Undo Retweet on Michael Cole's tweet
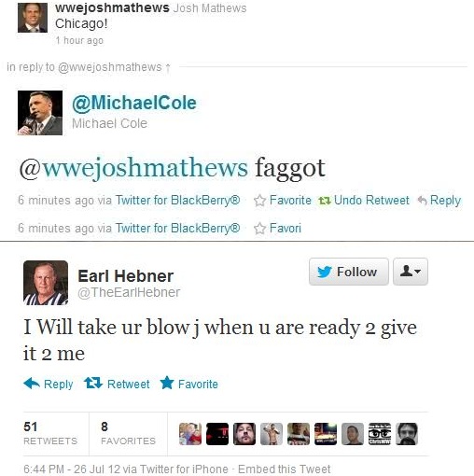This screenshot has width=474, height=476. pos(364,200)
